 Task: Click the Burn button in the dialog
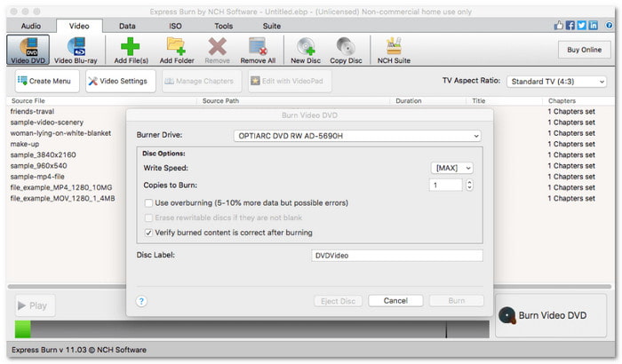(x=457, y=301)
